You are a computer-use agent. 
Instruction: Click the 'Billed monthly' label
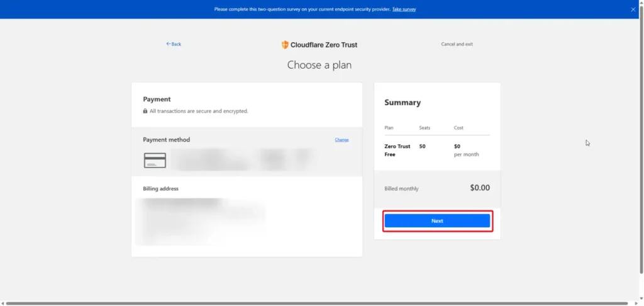tap(401, 189)
